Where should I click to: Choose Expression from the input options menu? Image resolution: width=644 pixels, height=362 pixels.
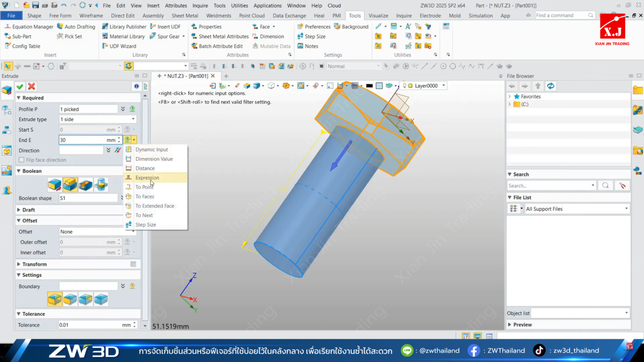point(147,177)
